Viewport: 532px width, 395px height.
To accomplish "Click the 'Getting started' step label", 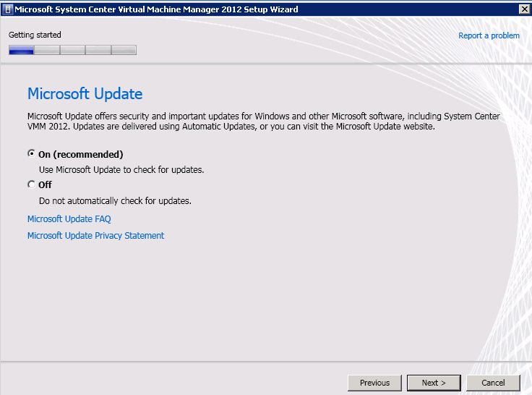I will point(35,35).
